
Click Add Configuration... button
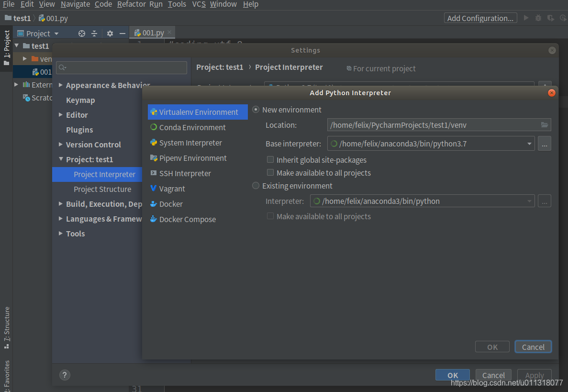tap(480, 18)
